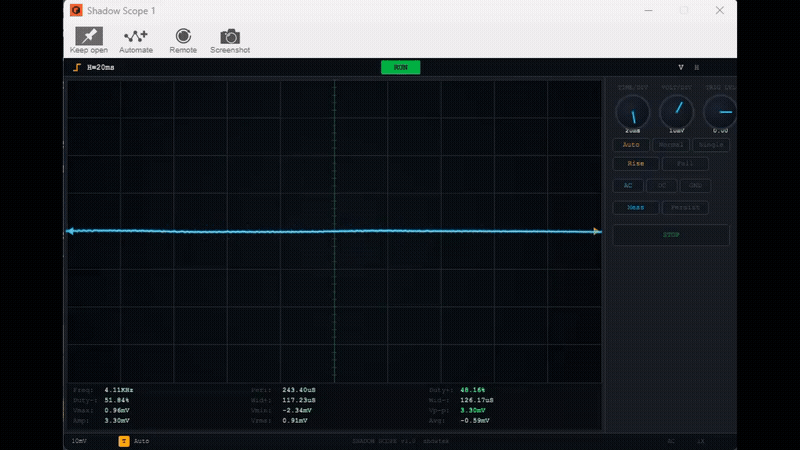Click the blue waveform trace at the center graticule
The height and width of the screenshot is (450, 800).
(x=335, y=231)
